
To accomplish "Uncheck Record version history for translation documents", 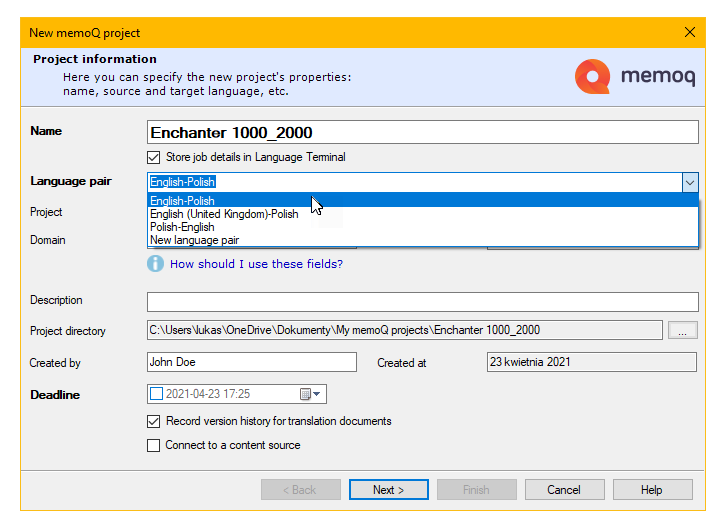I will point(154,421).
